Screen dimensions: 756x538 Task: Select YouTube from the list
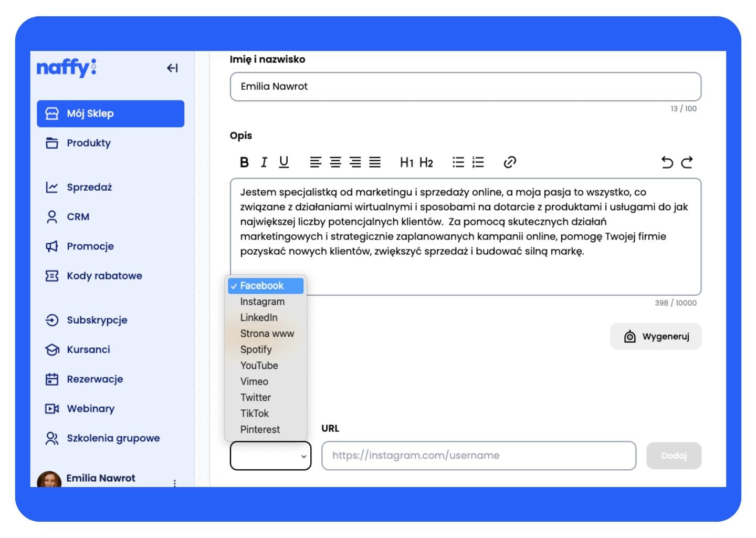click(x=266, y=366)
